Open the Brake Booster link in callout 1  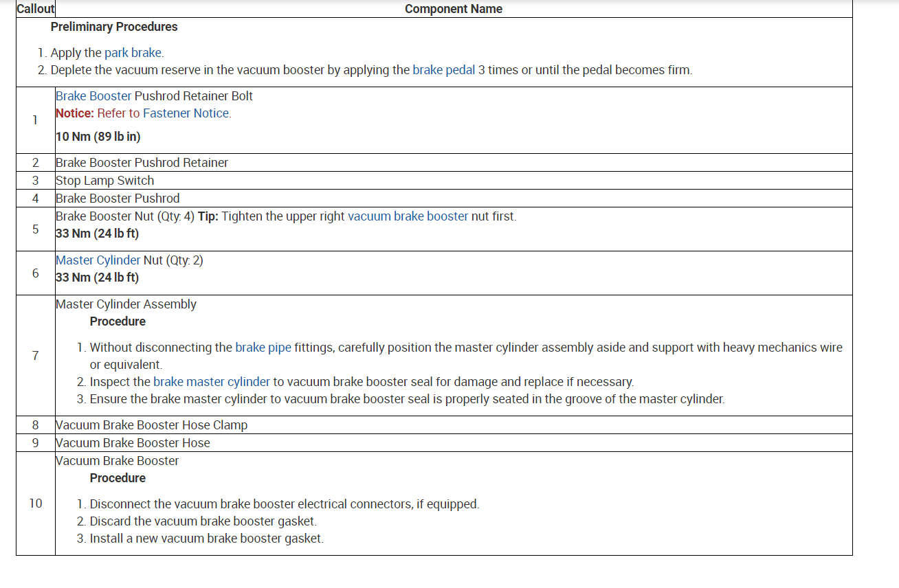point(93,96)
